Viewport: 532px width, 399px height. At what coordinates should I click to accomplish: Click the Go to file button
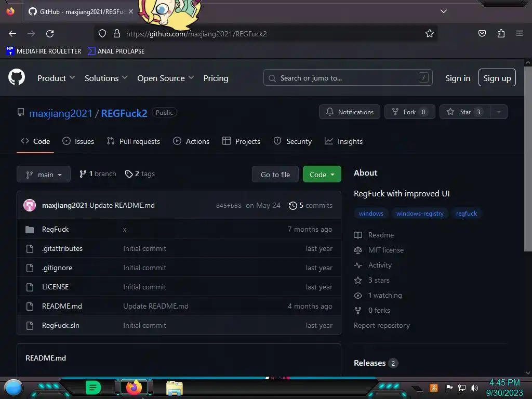click(275, 174)
